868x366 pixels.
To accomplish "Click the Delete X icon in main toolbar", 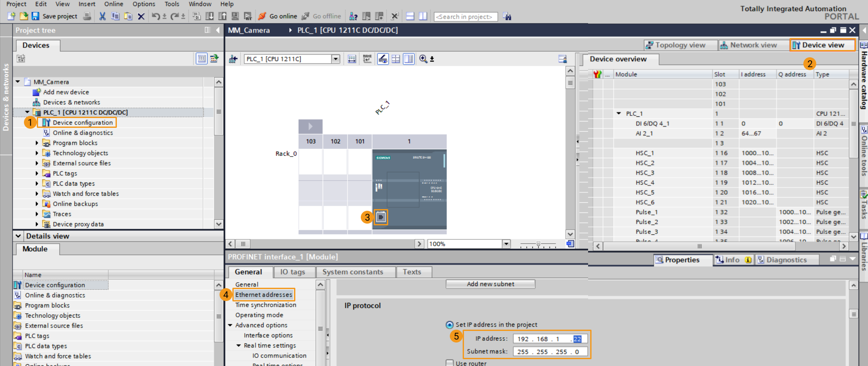I will (141, 16).
